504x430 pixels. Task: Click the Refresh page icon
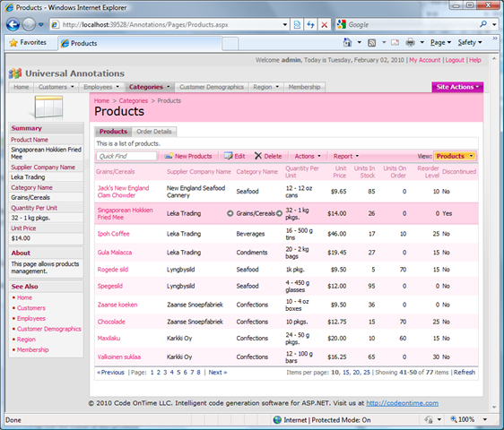(310, 25)
